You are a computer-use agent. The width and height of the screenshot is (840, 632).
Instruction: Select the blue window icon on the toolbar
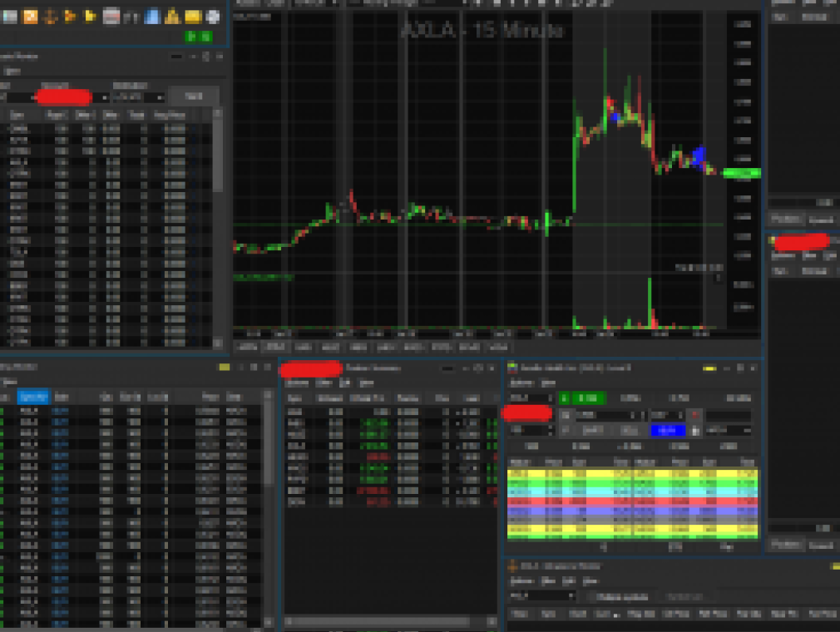point(152,16)
